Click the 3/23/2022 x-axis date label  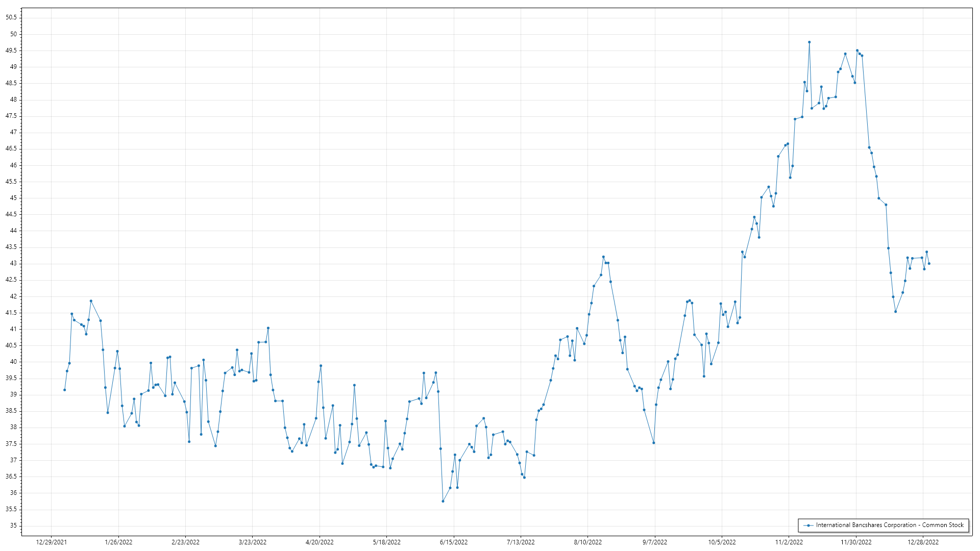pyautogui.click(x=253, y=542)
